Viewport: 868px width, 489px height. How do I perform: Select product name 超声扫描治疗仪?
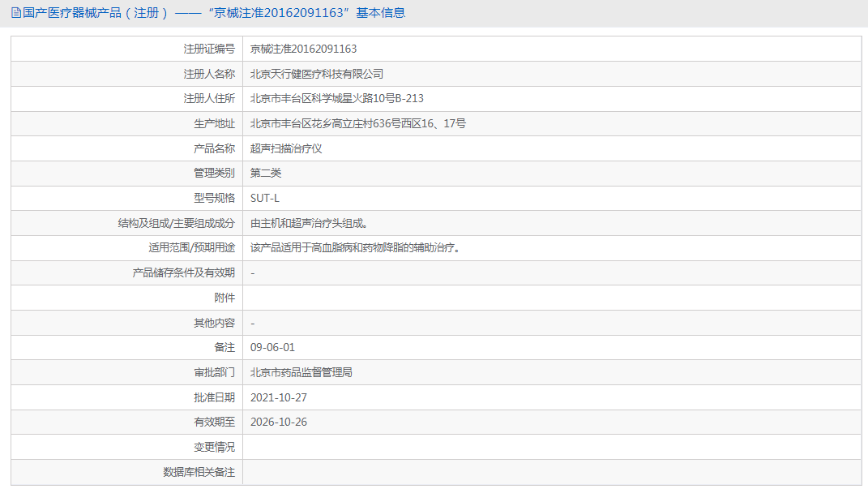pyautogui.click(x=286, y=148)
